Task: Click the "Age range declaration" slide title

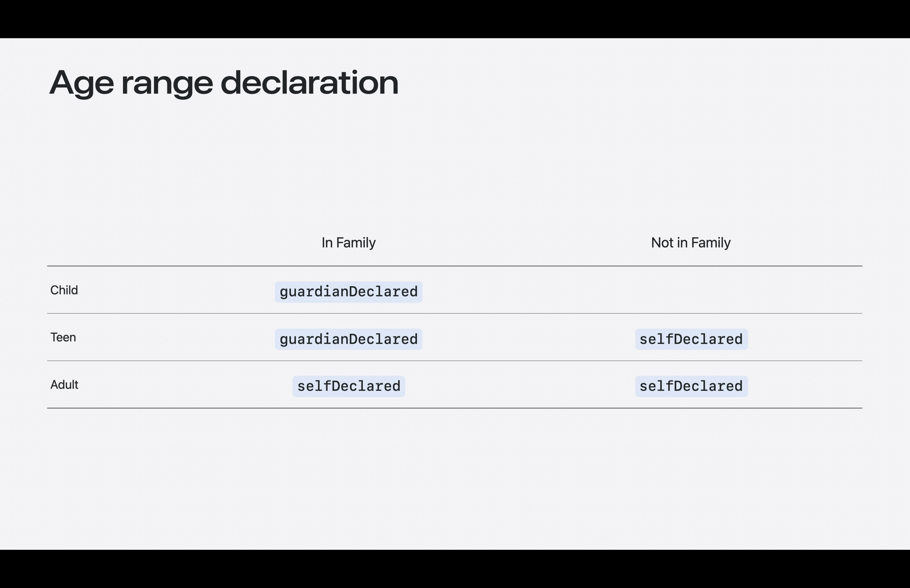Action: [x=224, y=83]
